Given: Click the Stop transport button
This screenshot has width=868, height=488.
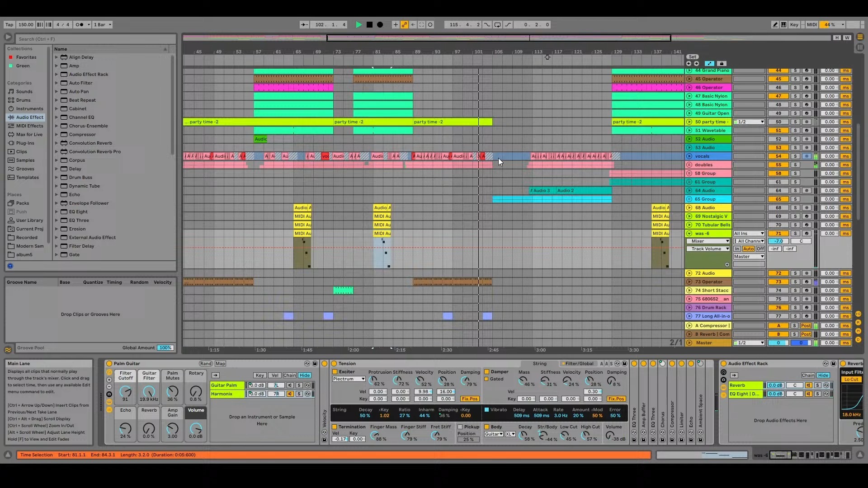Looking at the screenshot, I should (x=369, y=25).
